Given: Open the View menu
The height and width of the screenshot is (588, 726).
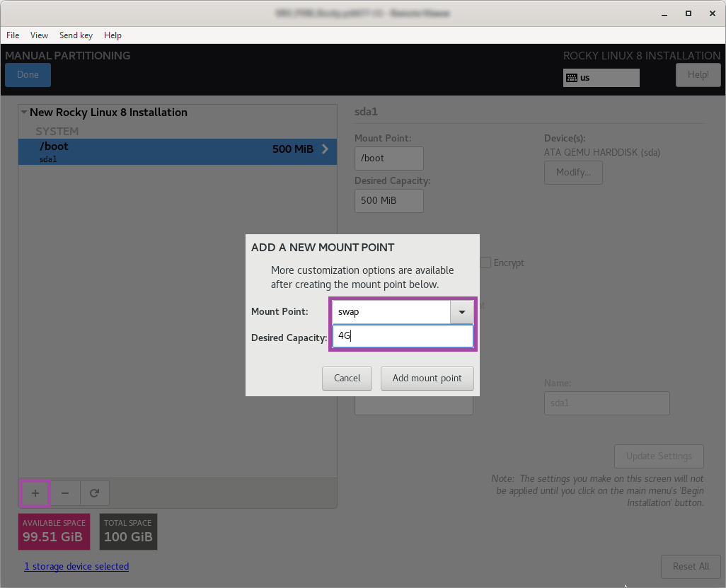Looking at the screenshot, I should click(40, 35).
